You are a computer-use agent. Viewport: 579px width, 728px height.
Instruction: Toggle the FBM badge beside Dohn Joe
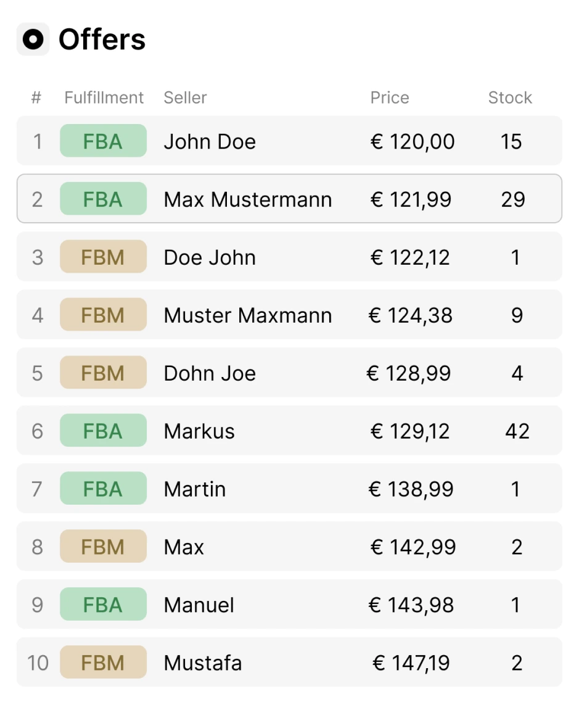tap(102, 373)
